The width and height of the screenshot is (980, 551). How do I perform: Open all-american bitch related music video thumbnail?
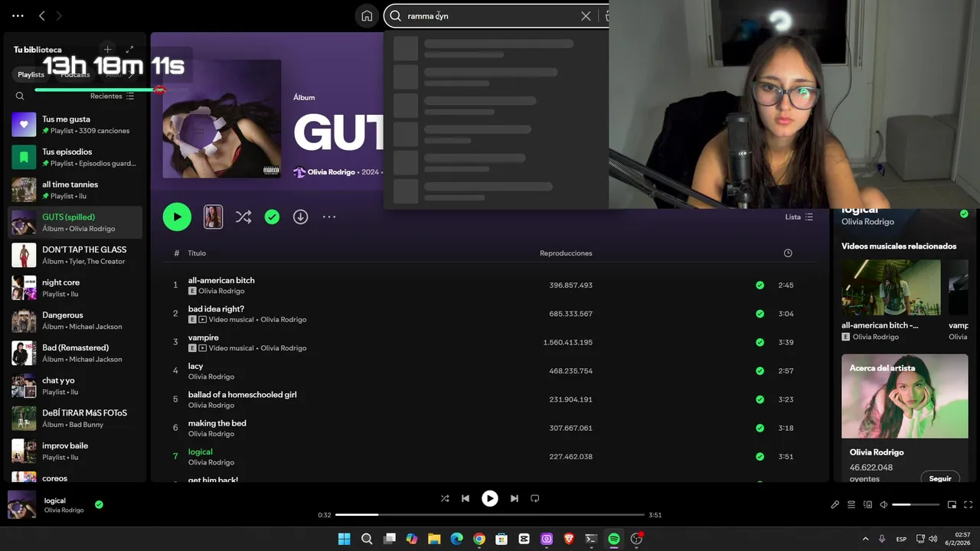891,288
